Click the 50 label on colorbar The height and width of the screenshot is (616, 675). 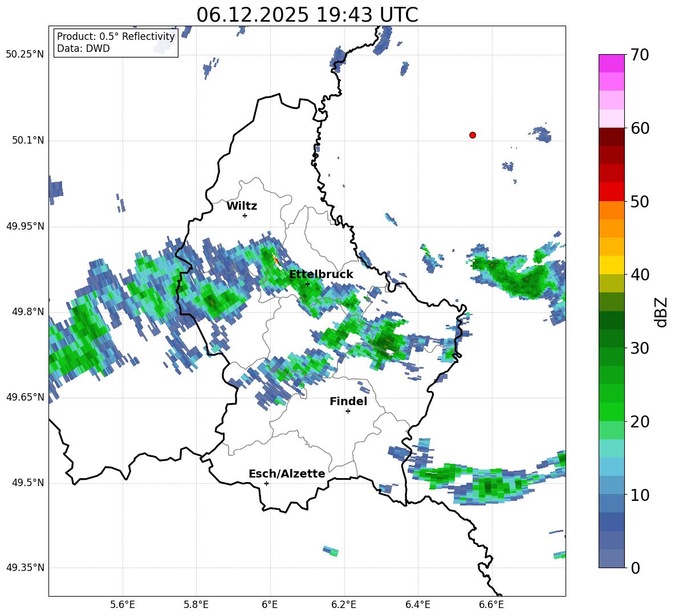click(x=640, y=201)
